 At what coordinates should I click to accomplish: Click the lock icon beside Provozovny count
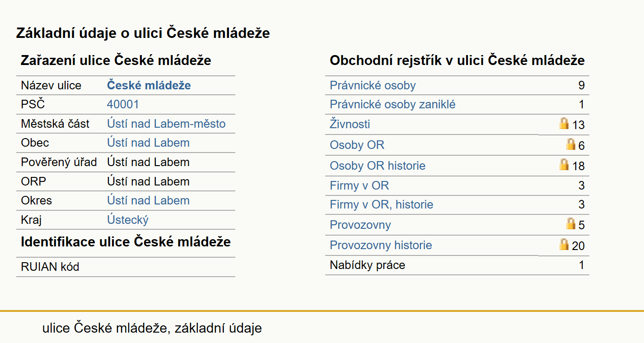[x=571, y=224]
